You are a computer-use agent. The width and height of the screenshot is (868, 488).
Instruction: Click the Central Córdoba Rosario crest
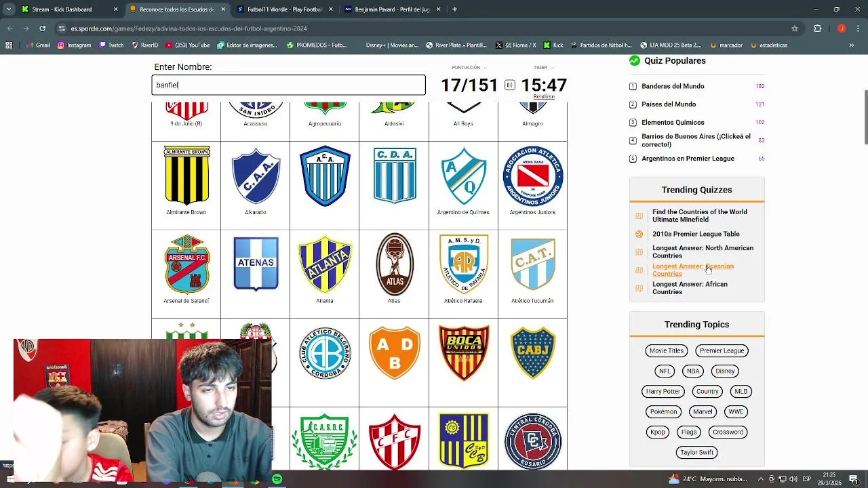point(533,441)
